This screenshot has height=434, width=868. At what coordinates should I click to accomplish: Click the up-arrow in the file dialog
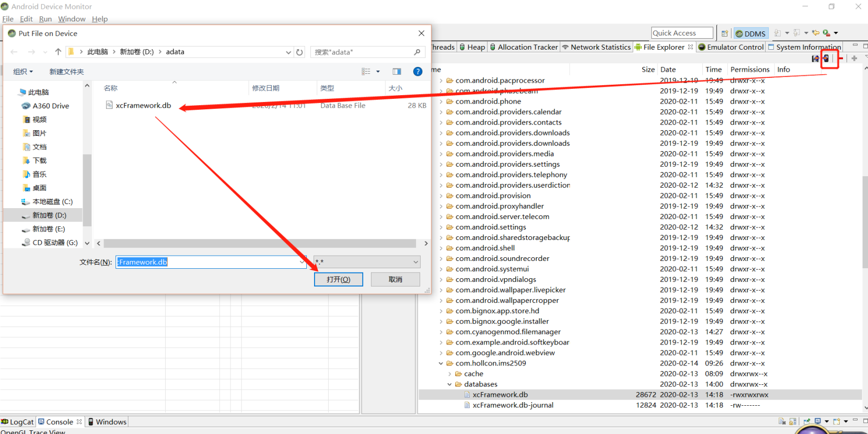click(x=58, y=52)
